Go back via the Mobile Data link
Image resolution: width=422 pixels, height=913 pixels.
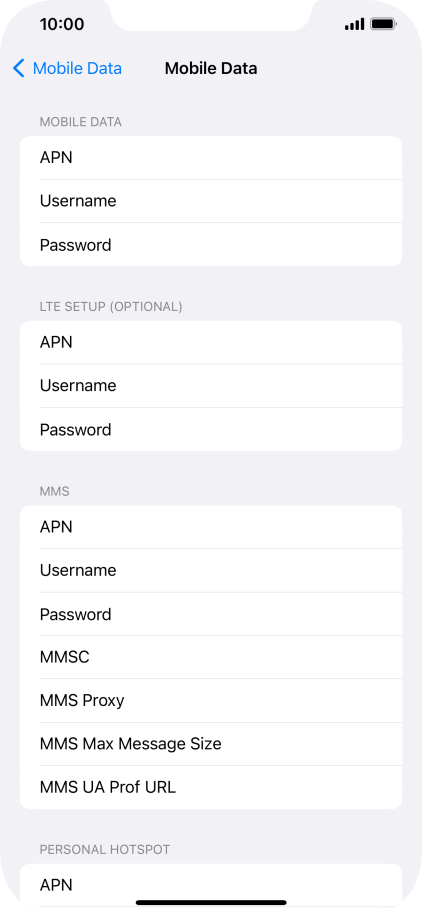coord(77,68)
